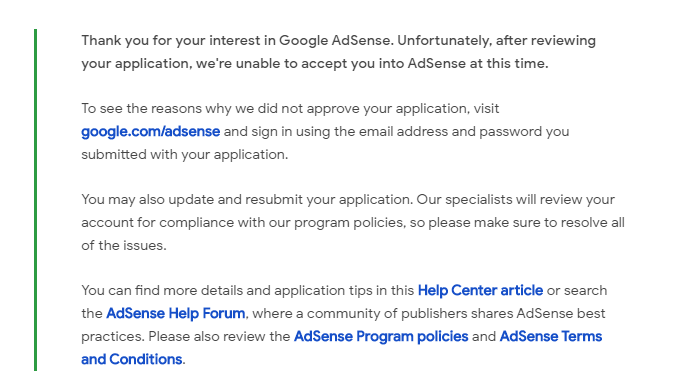
Task: Open the 'AdSense Terms' link text
Action: coord(551,337)
